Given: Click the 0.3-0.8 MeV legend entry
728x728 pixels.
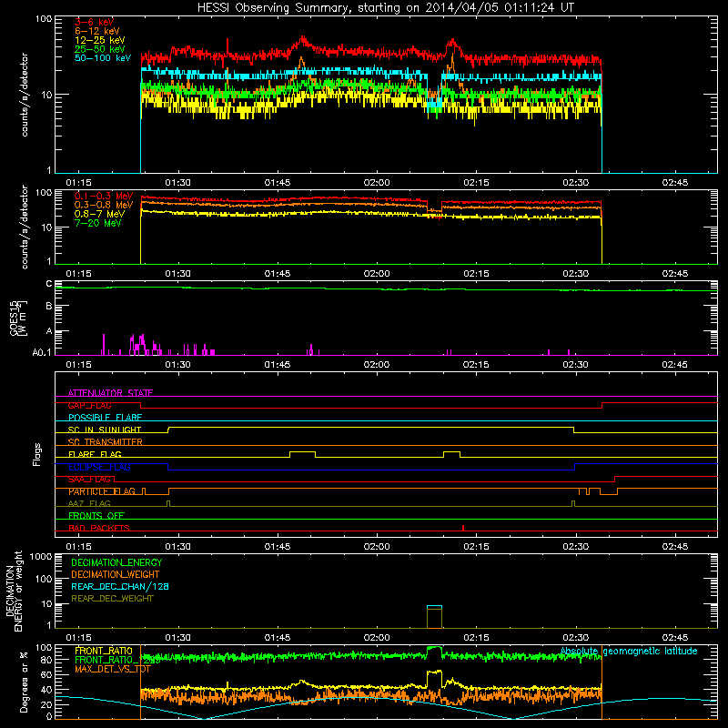Looking at the screenshot, I should coord(104,205).
